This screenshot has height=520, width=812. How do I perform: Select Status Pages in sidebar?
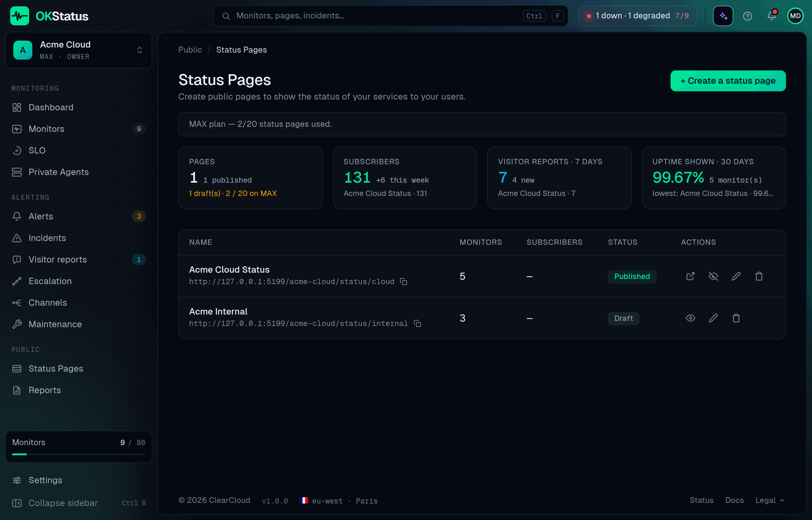click(x=78, y=369)
